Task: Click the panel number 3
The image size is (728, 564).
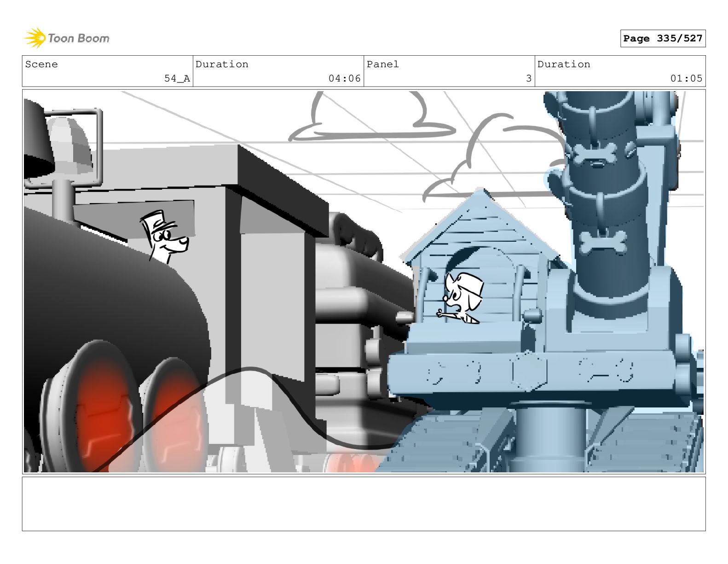Action: pyautogui.click(x=529, y=79)
